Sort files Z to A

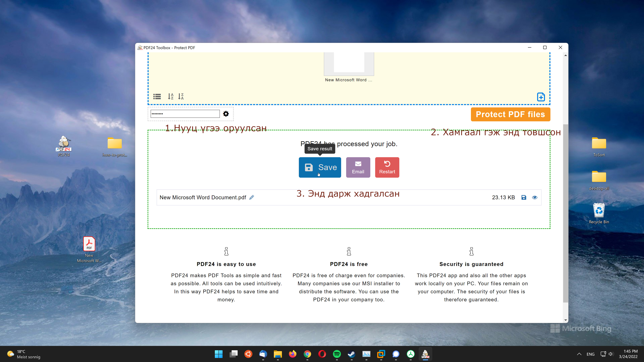(181, 96)
